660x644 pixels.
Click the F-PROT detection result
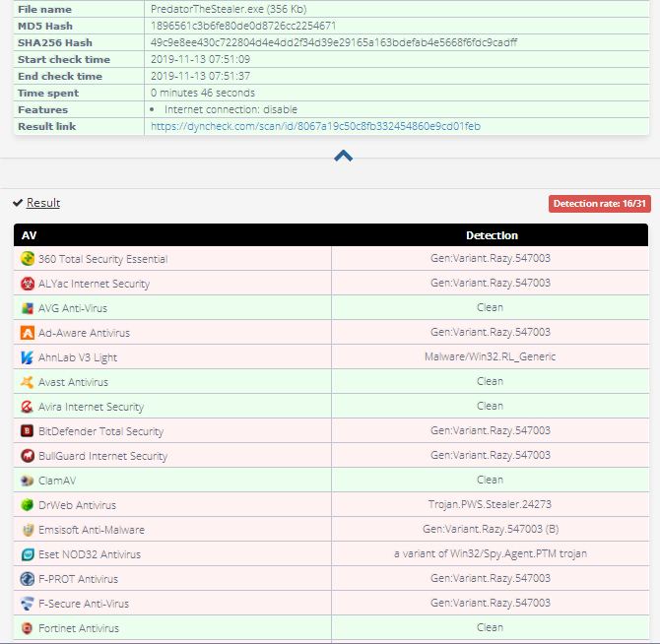point(491,578)
